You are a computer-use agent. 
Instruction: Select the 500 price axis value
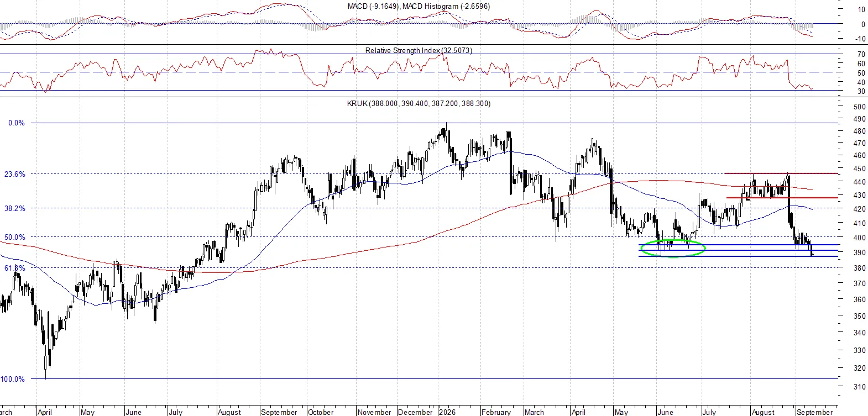coord(860,107)
